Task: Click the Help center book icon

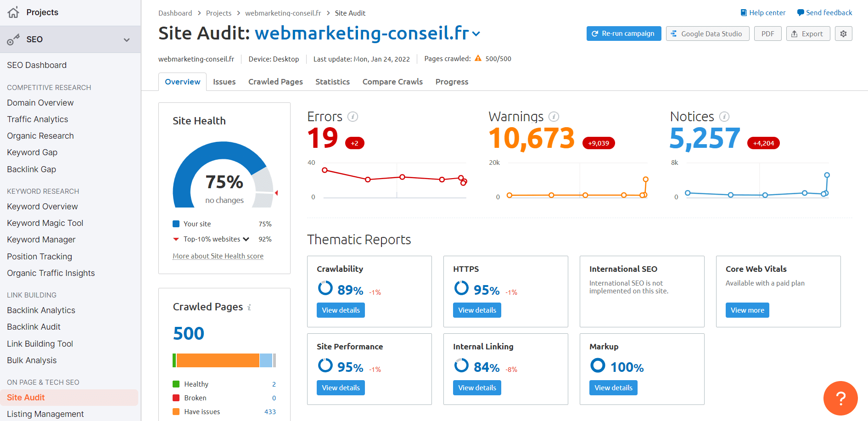Action: pyautogui.click(x=744, y=13)
